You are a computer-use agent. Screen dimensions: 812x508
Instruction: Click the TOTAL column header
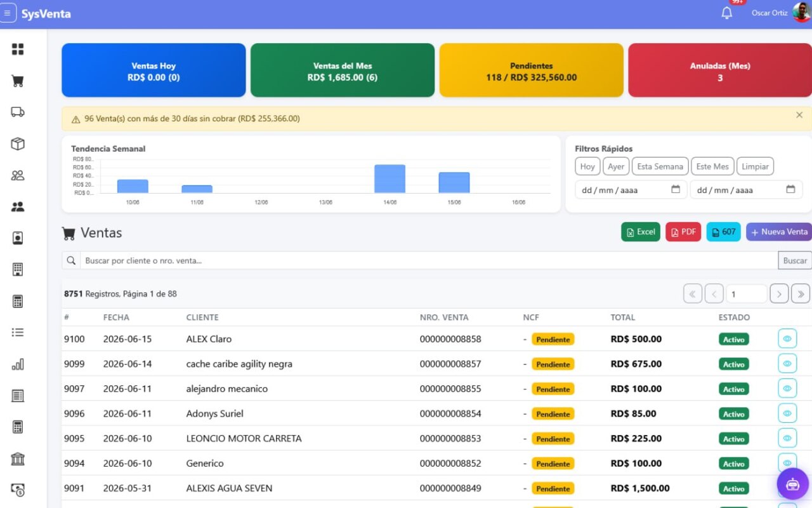coord(623,317)
